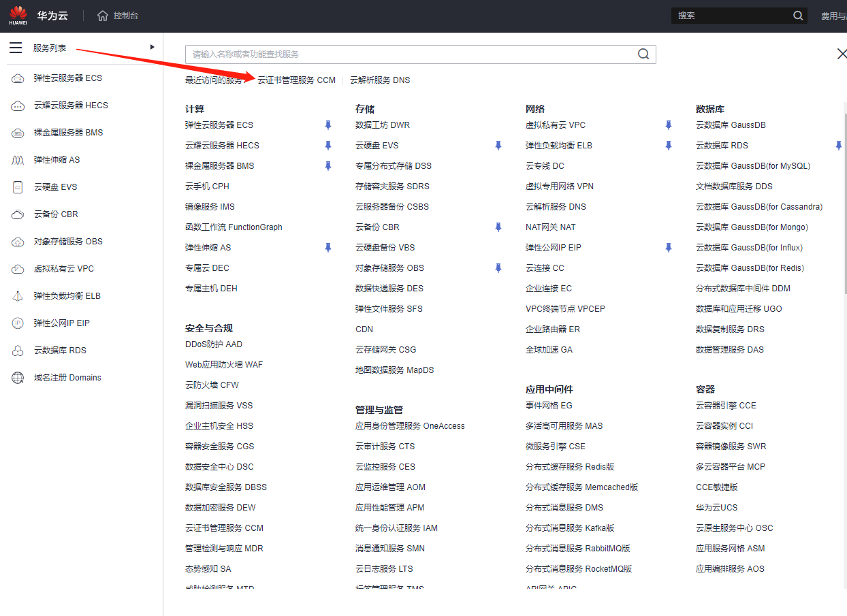The width and height of the screenshot is (847, 616).
Task: Click the EVS disk sidebar icon
Action: click(x=18, y=187)
